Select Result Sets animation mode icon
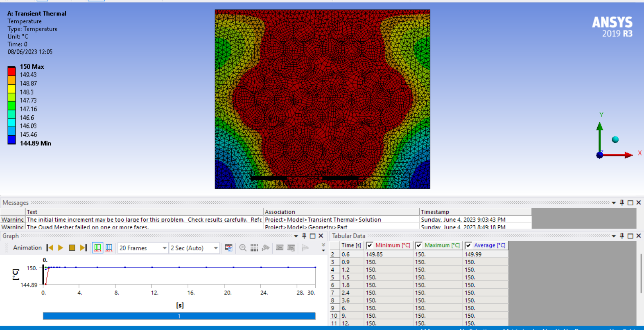The width and height of the screenshot is (644, 330). [109, 248]
